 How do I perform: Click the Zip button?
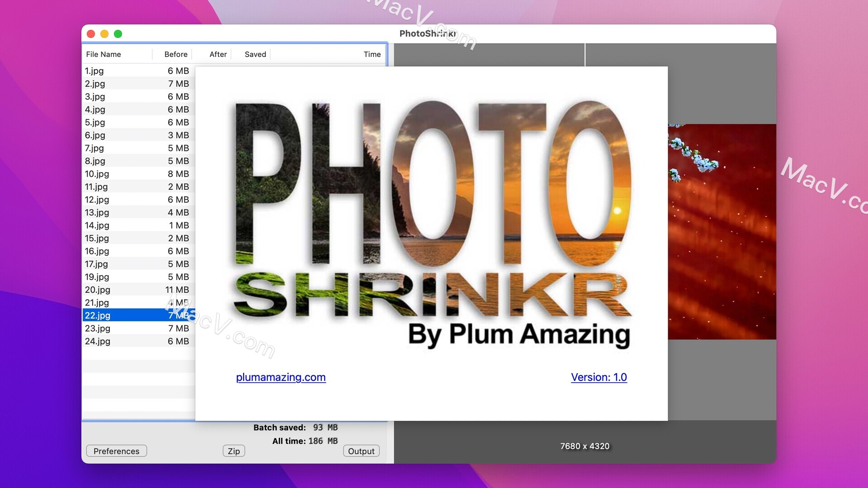(234, 450)
